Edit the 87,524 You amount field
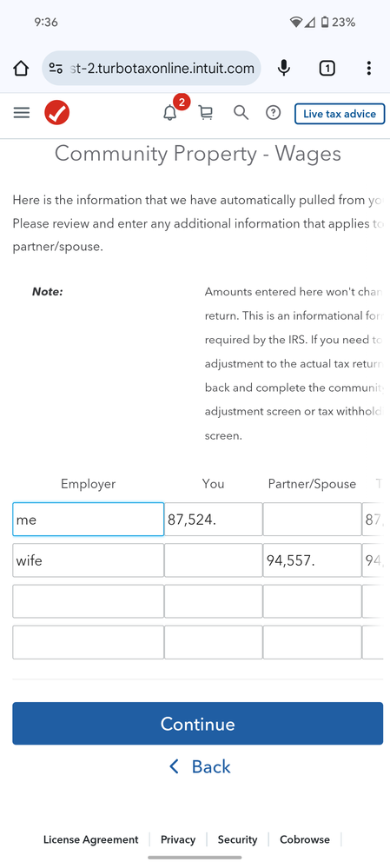The height and width of the screenshot is (868, 390). pos(214,520)
